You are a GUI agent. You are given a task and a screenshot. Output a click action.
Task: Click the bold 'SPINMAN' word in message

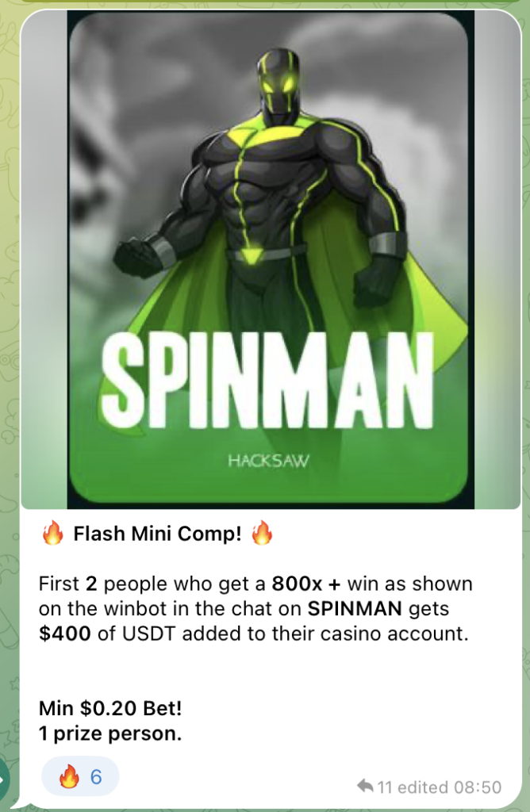[355, 608]
